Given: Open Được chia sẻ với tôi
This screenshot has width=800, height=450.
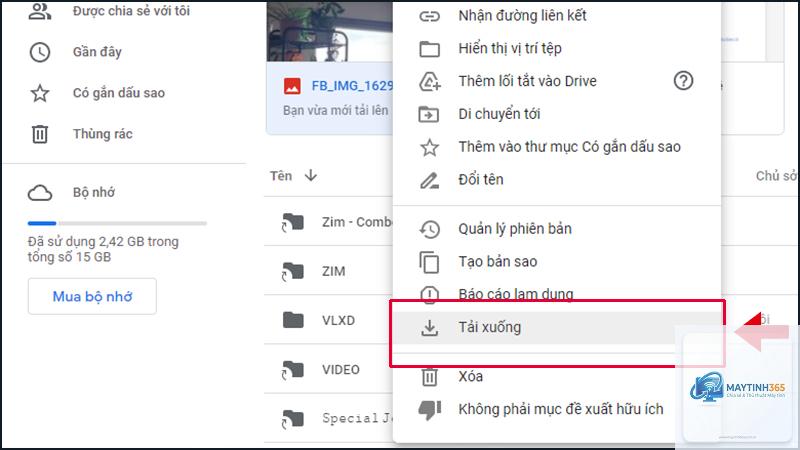Looking at the screenshot, I should 131,11.
